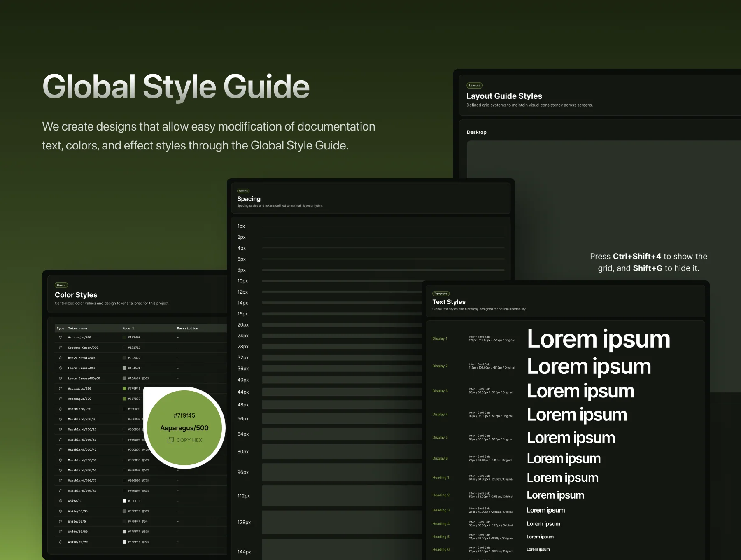
Task: Click the Colors tag above Color Styles
Action: pos(61,285)
